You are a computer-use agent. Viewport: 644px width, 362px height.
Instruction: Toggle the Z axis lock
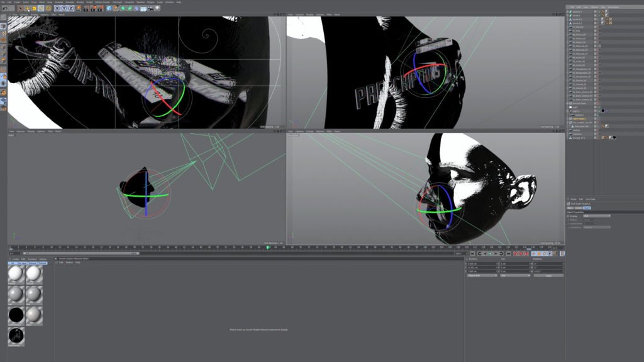click(71, 8)
